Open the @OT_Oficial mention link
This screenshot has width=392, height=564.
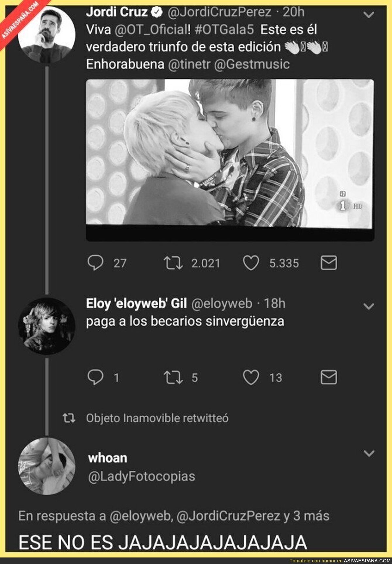point(152,30)
